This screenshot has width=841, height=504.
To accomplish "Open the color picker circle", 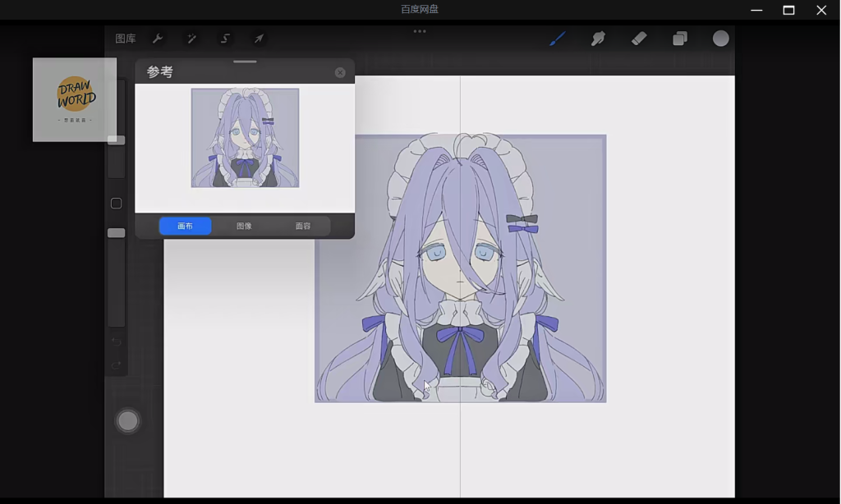I will tap(720, 39).
